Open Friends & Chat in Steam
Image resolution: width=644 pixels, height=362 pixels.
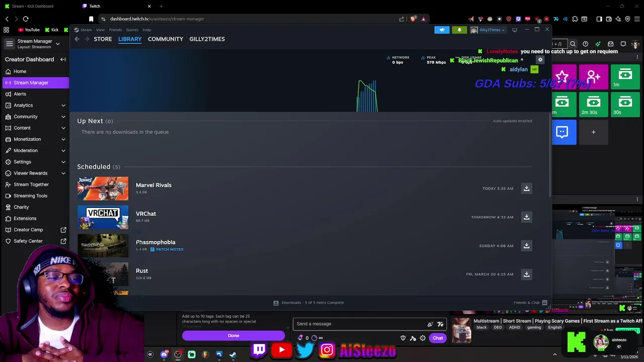[x=530, y=303]
